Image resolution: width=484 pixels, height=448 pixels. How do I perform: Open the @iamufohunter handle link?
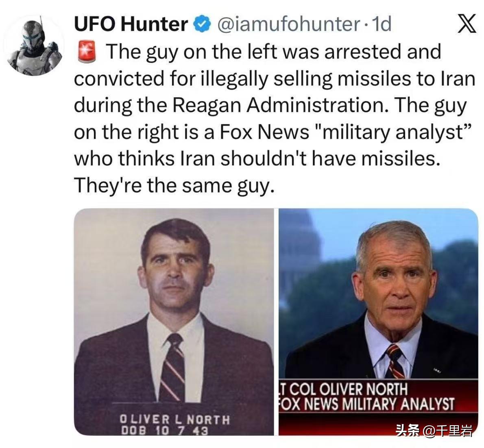(x=289, y=24)
